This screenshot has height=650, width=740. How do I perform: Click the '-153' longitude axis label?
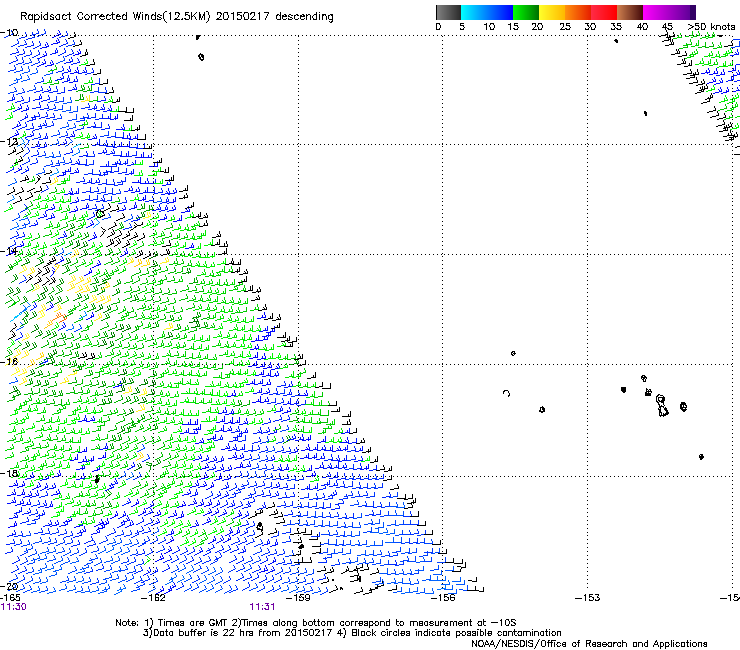pos(588,598)
